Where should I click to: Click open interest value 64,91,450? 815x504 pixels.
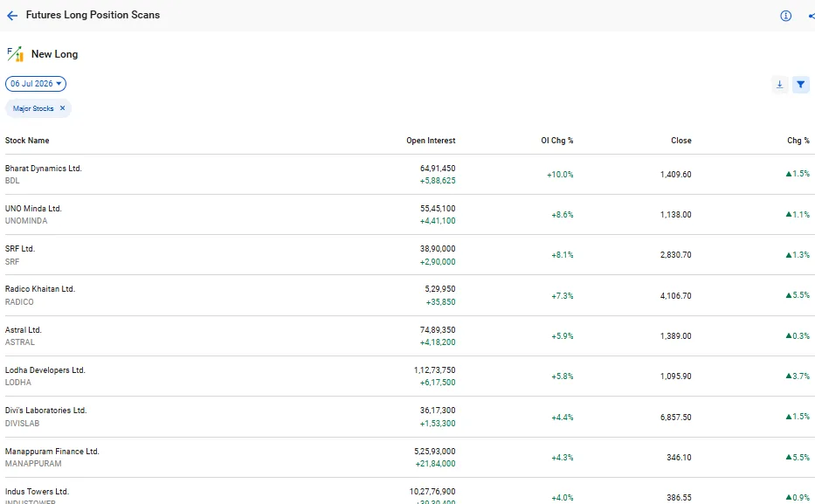[438, 169]
